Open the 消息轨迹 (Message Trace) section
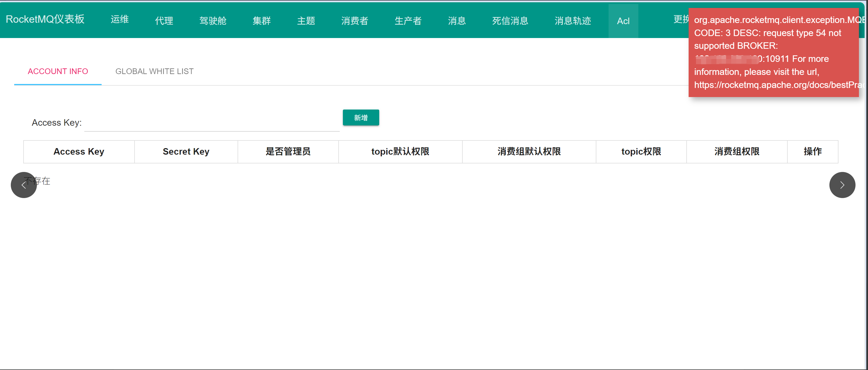 point(572,20)
